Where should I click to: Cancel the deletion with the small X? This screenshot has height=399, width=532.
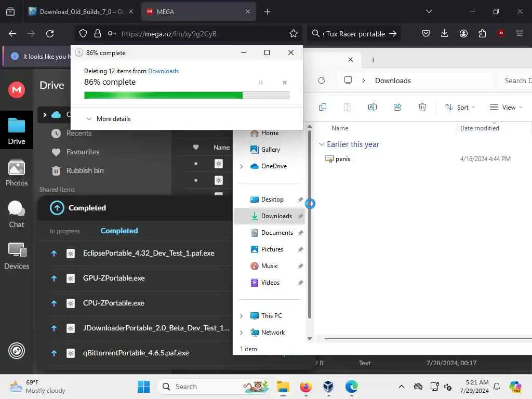tap(285, 83)
